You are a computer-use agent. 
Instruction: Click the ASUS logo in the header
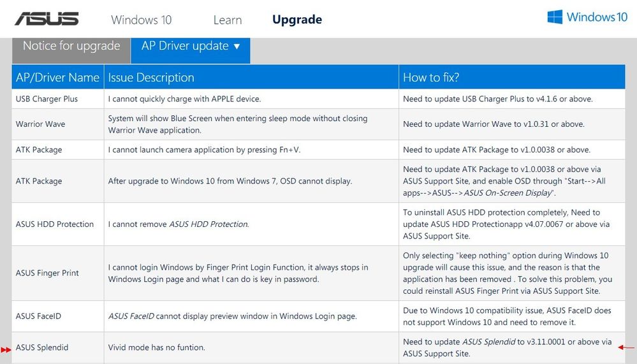(47, 18)
